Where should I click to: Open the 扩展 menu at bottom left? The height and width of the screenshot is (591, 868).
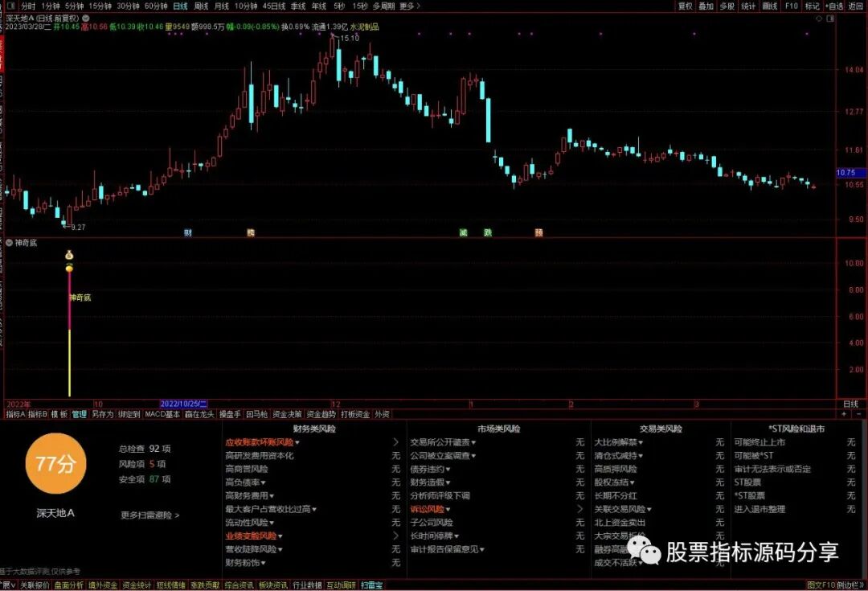click(8, 585)
